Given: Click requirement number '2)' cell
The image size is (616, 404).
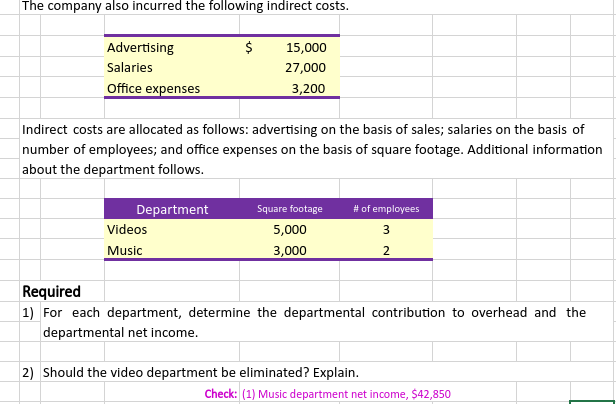Looking at the screenshot, I should 30,372.
